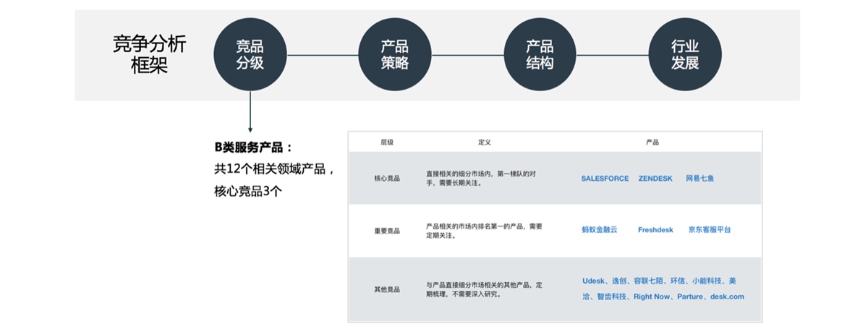This screenshot has height=332, width=868.
Task: Click the 竞争分析框架 title text
Action: 150,54
